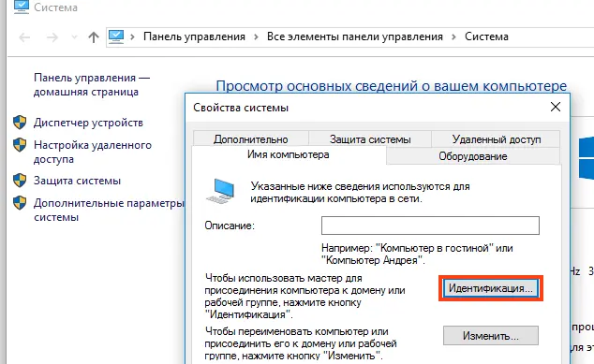Open the Удаленный доступ tab
Image resolution: width=594 pixels, height=364 pixels.
(x=497, y=139)
